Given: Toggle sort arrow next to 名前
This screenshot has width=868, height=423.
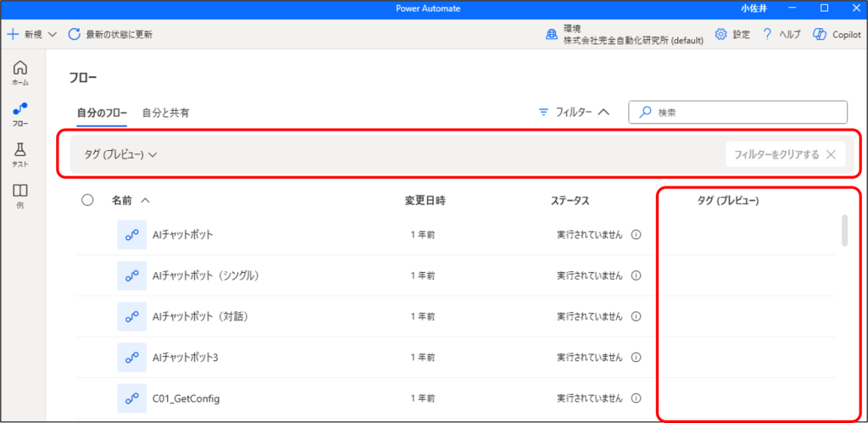Looking at the screenshot, I should click(x=145, y=201).
